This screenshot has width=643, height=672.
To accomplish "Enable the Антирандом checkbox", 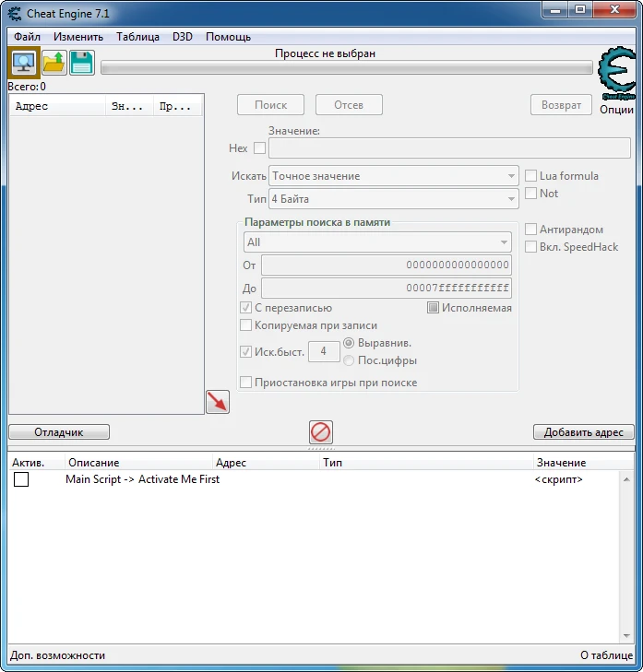I will (x=531, y=230).
